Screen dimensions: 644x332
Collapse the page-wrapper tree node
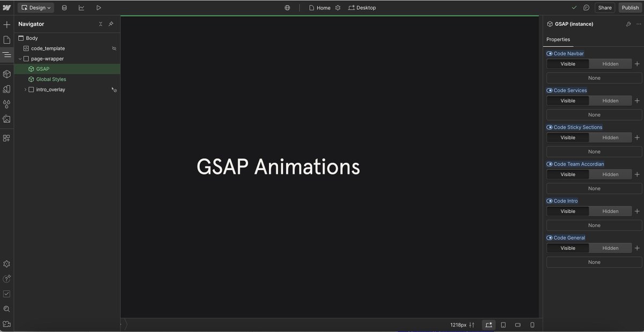tap(20, 59)
